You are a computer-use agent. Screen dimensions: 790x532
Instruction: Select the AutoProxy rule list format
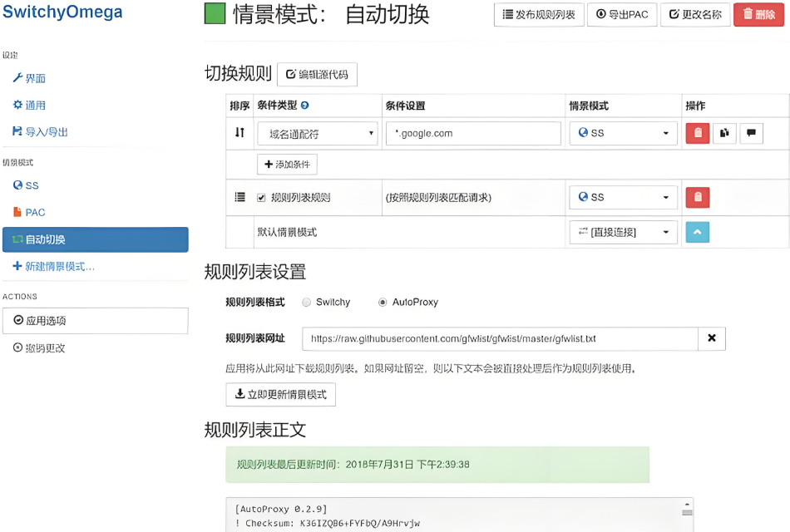point(382,303)
